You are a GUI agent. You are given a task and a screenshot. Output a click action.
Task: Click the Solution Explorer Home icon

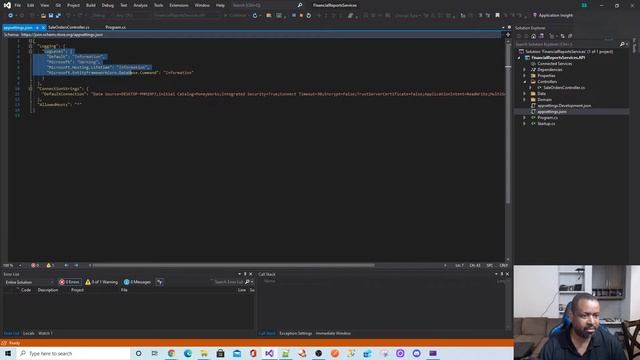coord(533,36)
